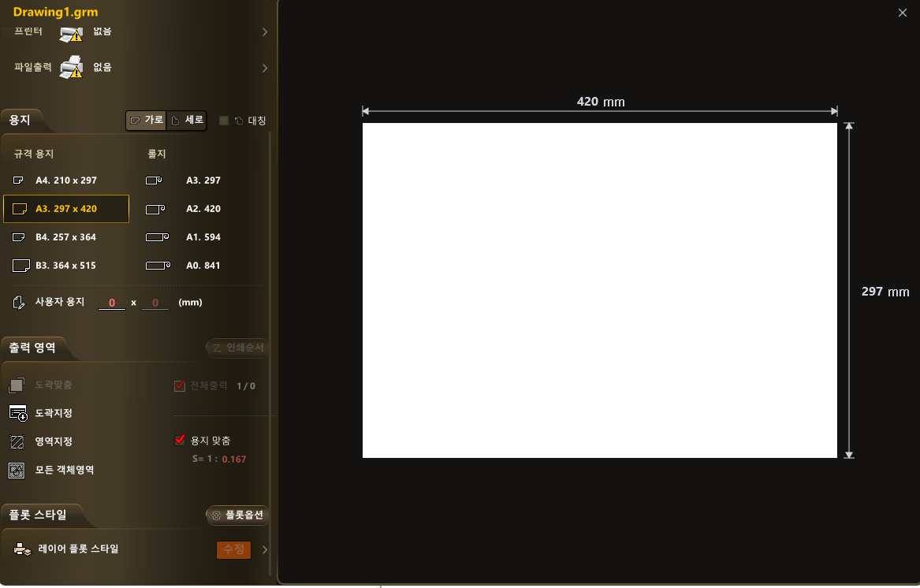Click the A4 sheet icon
This screenshot has width=920, height=588.
tap(18, 180)
